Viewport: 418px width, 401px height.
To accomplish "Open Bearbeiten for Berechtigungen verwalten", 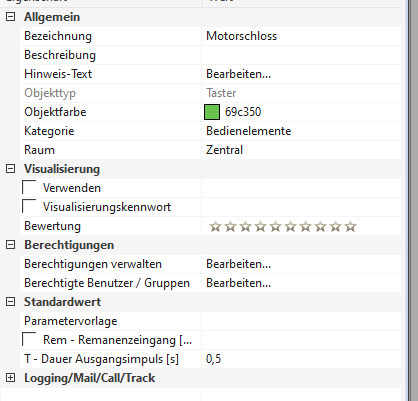I will tap(238, 264).
